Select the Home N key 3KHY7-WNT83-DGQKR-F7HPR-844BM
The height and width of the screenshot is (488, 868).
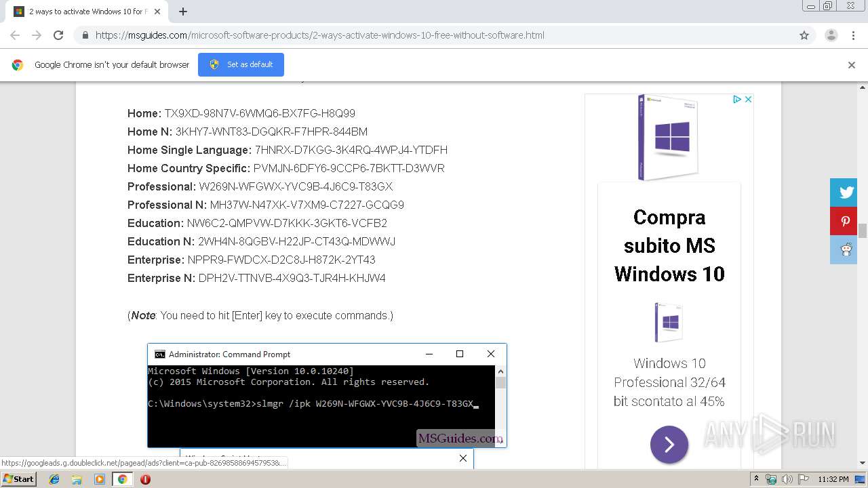(x=271, y=131)
